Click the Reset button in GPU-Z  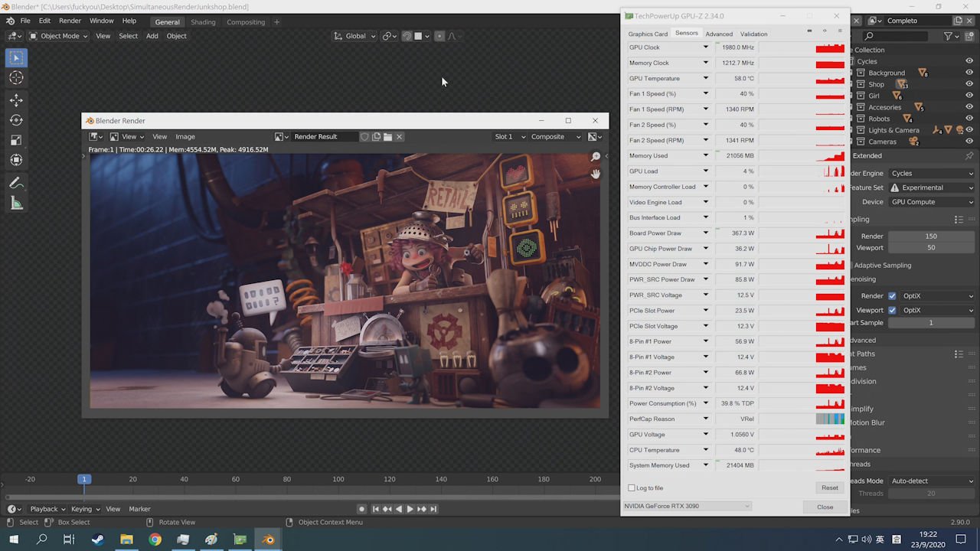(830, 487)
